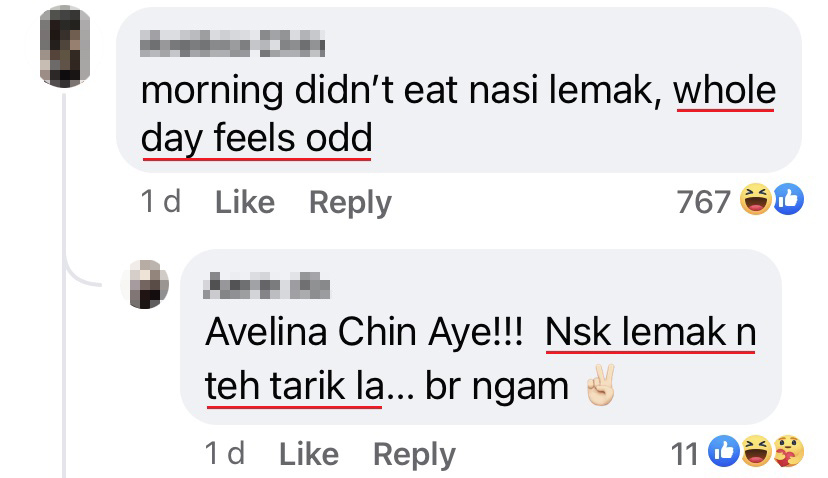
Task: Click the victory hand emoji after 'br ngam'
Action: pyautogui.click(x=601, y=385)
